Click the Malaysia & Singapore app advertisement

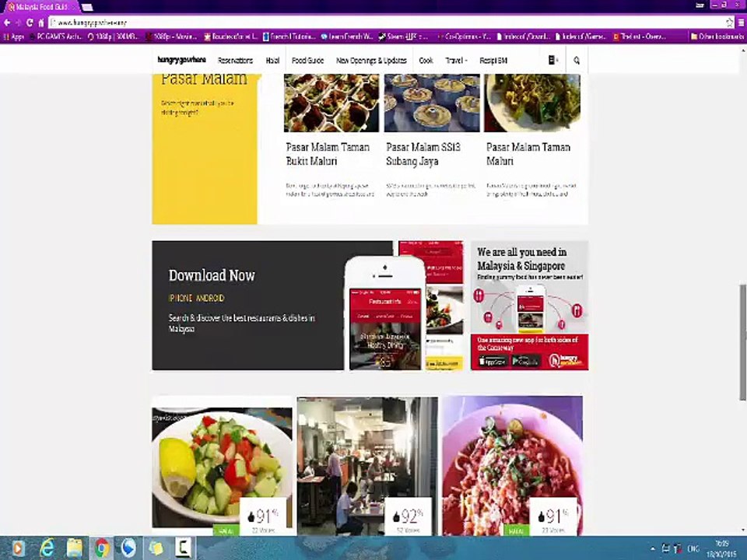(530, 305)
